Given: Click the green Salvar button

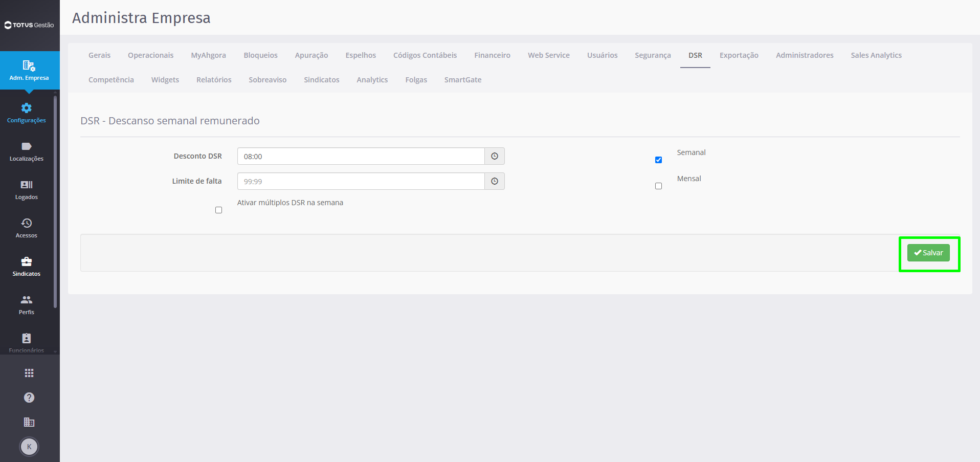Looking at the screenshot, I should click(928, 253).
